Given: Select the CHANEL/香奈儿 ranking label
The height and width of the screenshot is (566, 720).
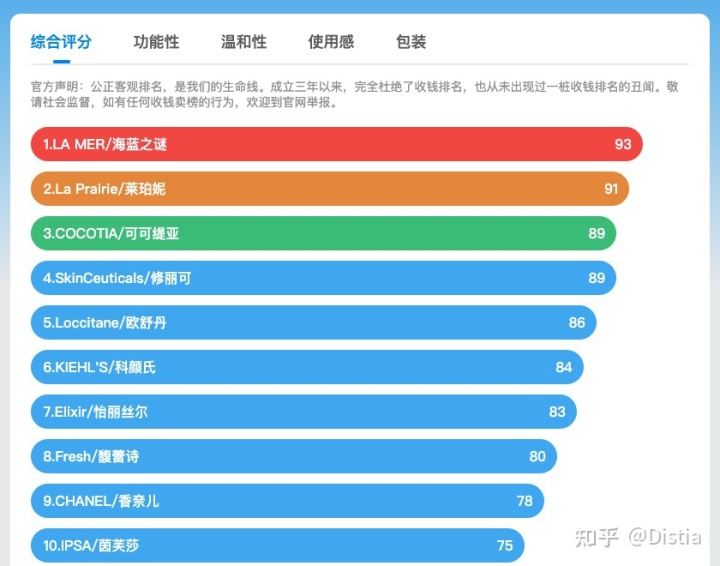Looking at the screenshot, I should pos(101,501).
